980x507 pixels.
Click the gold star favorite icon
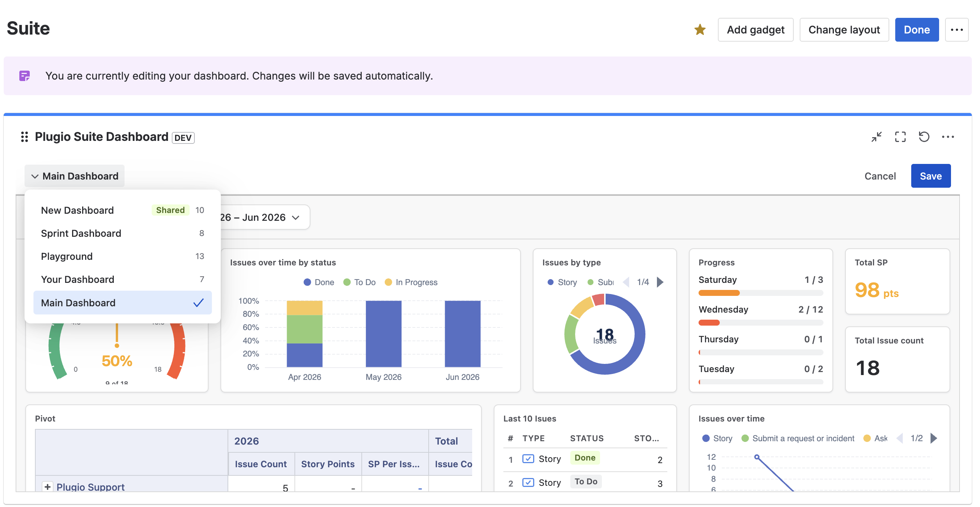700,30
